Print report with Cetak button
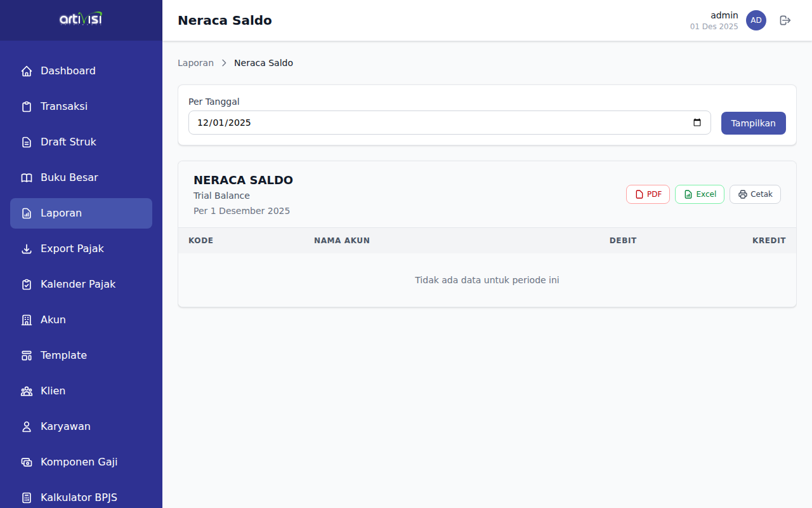The width and height of the screenshot is (812, 508). pyautogui.click(x=755, y=194)
